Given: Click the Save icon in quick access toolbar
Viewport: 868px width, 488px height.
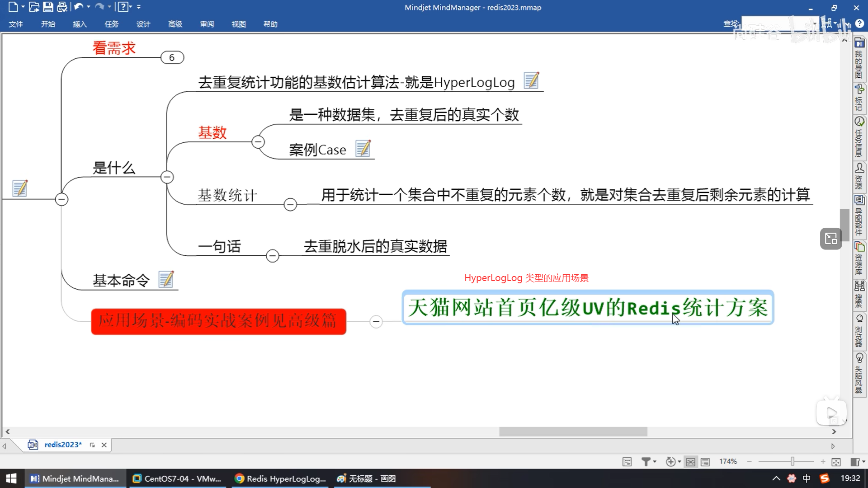Looking at the screenshot, I should click(x=48, y=7).
